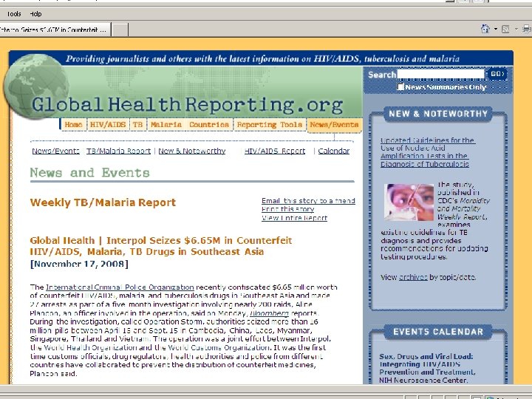Open the Reporting Tools navigation tab
The height and width of the screenshot is (399, 532).
(x=270, y=125)
